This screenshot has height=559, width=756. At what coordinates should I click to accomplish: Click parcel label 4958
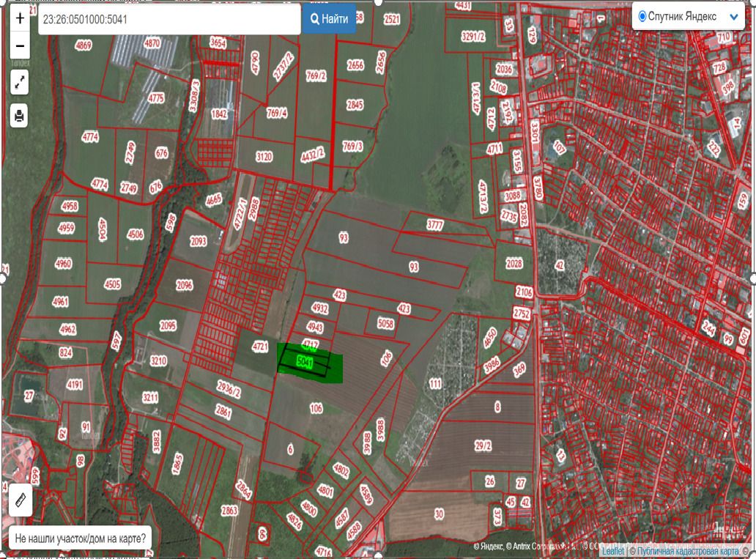tap(70, 206)
